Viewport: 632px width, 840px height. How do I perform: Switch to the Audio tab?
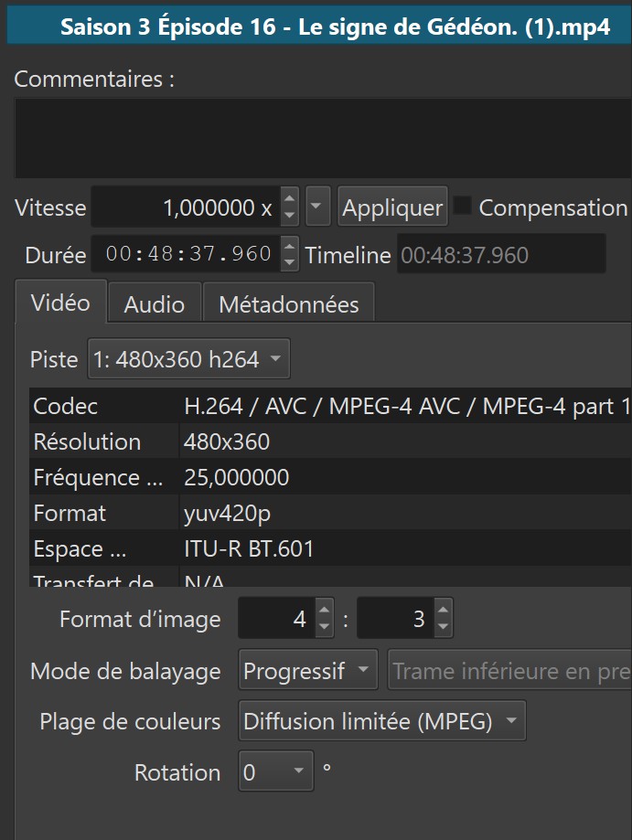[x=154, y=304]
